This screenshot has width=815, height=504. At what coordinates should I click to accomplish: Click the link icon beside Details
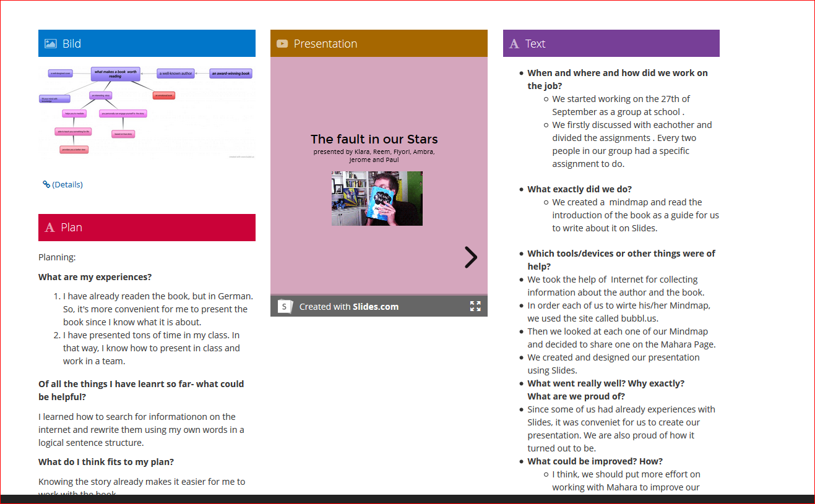pyautogui.click(x=46, y=184)
